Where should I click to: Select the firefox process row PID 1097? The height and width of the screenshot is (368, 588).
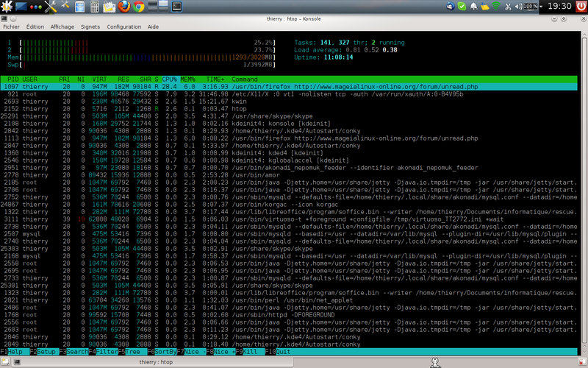tap(289, 87)
